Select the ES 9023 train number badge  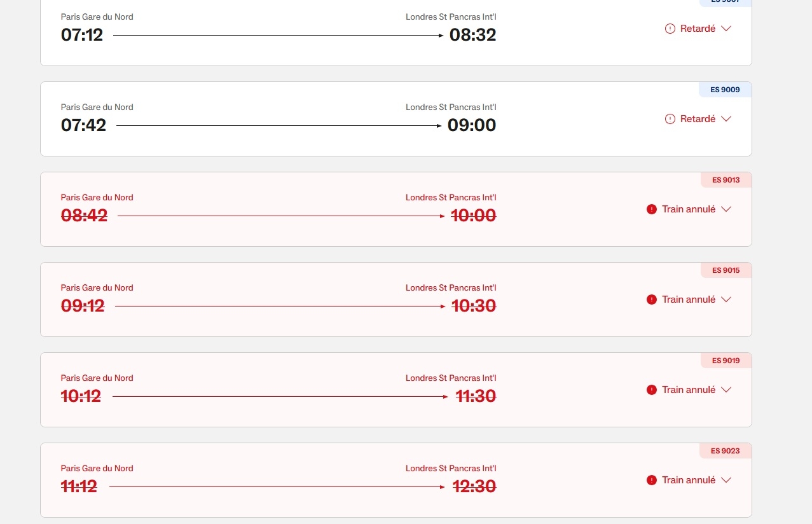pyautogui.click(x=726, y=451)
